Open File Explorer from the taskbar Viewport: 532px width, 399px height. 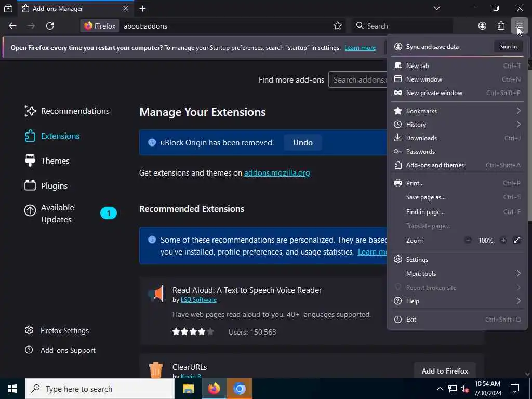click(188, 389)
